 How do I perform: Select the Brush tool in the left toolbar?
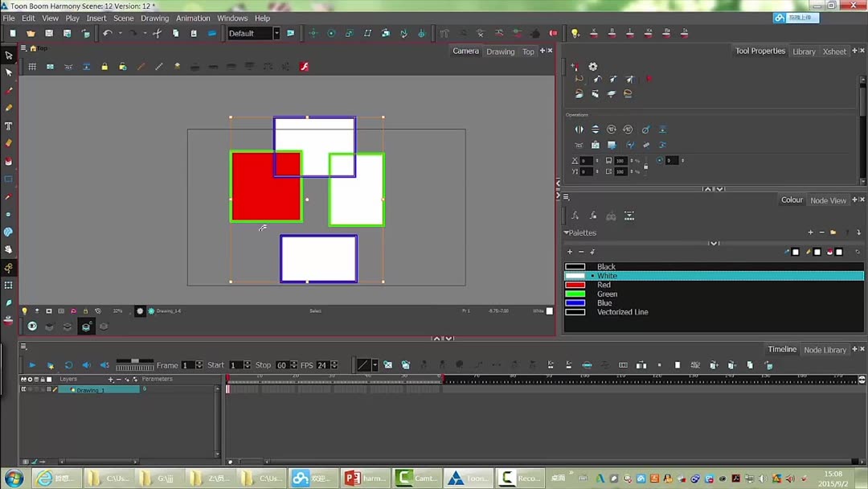(9, 90)
